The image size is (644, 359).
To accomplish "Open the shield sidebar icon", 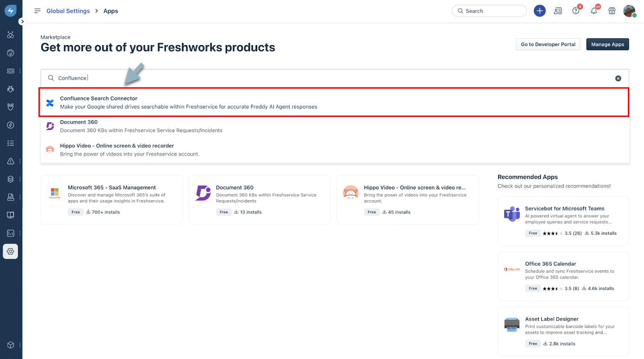I will [10, 107].
